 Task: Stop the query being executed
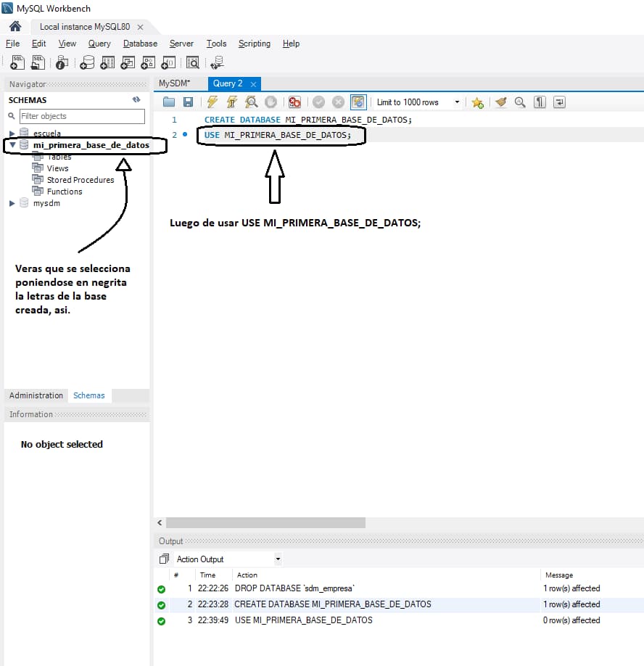click(271, 102)
